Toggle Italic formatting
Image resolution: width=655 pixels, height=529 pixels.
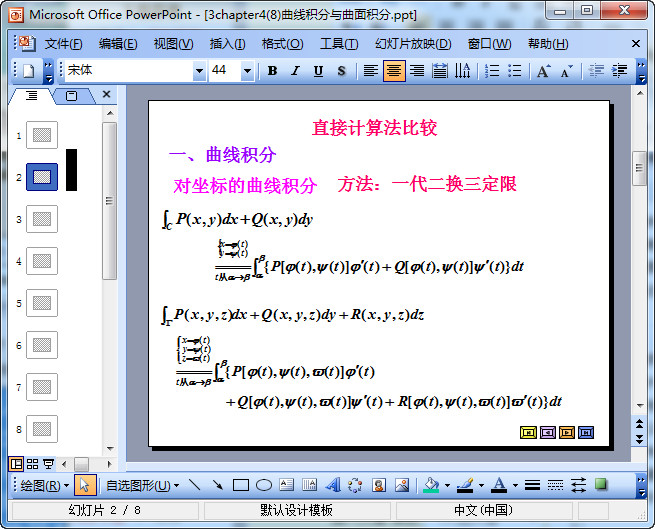295,71
